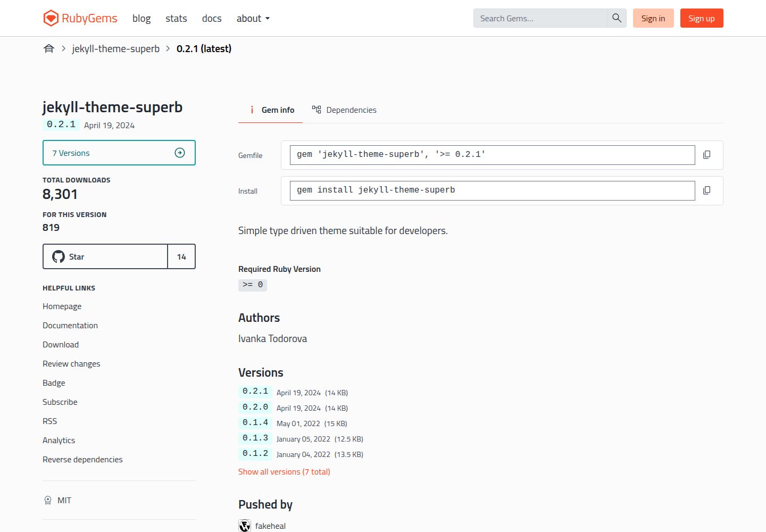Open Review changes link
Screen dimensions: 766x532
pos(71,363)
